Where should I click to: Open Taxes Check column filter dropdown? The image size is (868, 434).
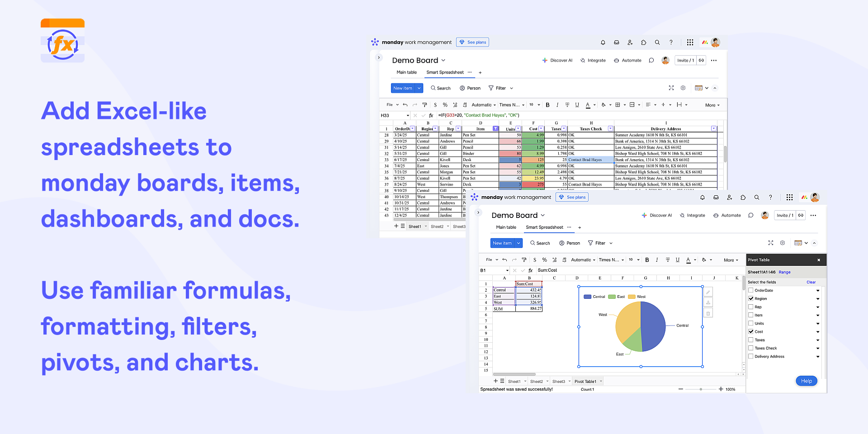click(610, 129)
